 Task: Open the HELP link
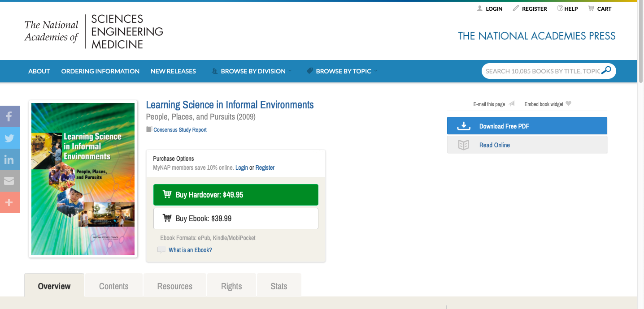pyautogui.click(x=568, y=9)
